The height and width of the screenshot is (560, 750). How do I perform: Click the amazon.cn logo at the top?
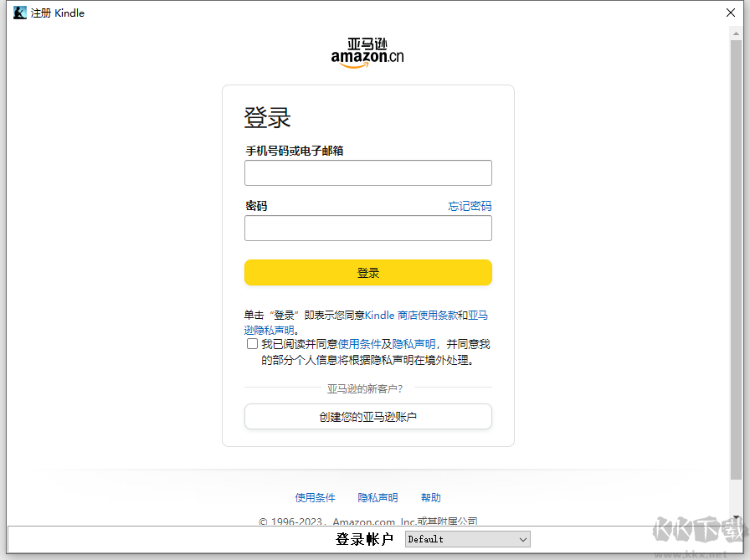367,50
